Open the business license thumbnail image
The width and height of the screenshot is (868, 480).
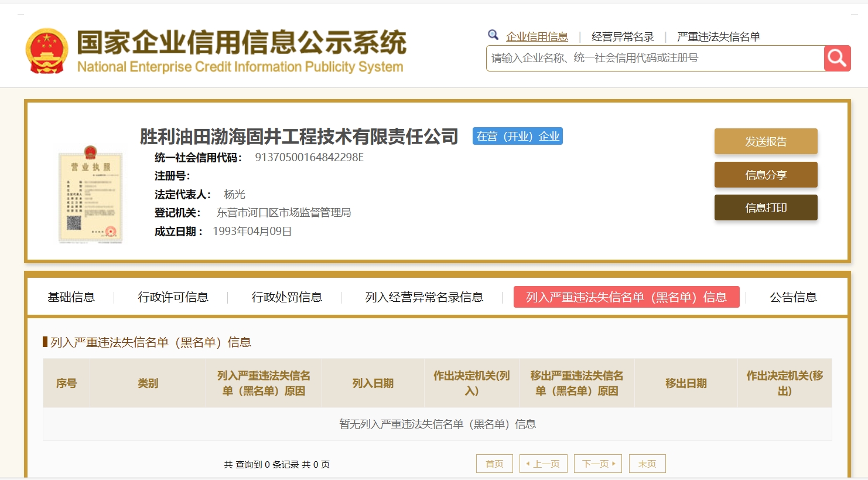pyautogui.click(x=90, y=195)
